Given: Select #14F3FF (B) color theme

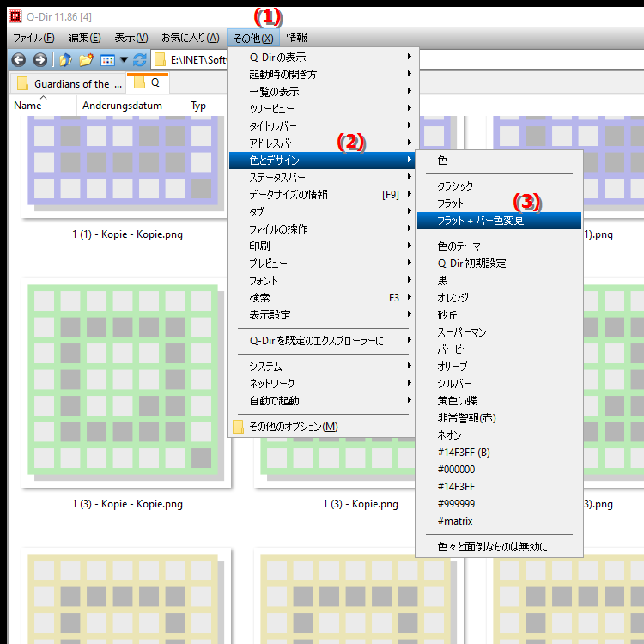Looking at the screenshot, I should click(499, 453).
